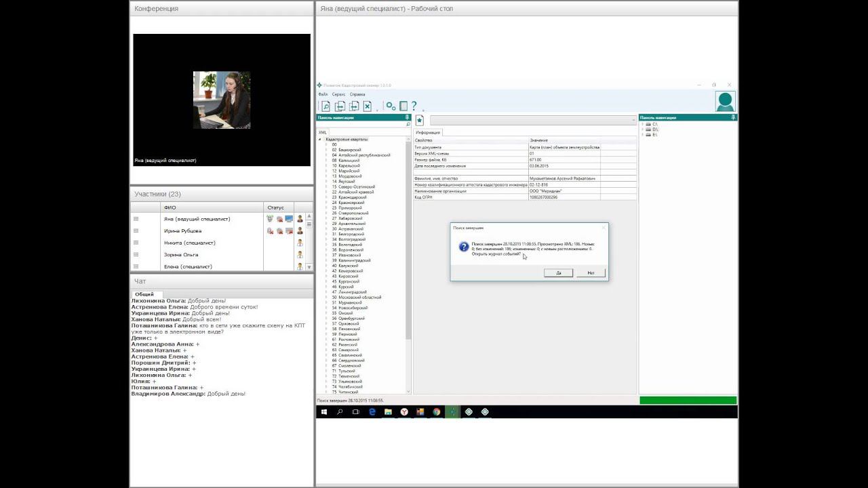The image size is (868, 488).
Task: Open the Сервис menu
Action: click(338, 94)
